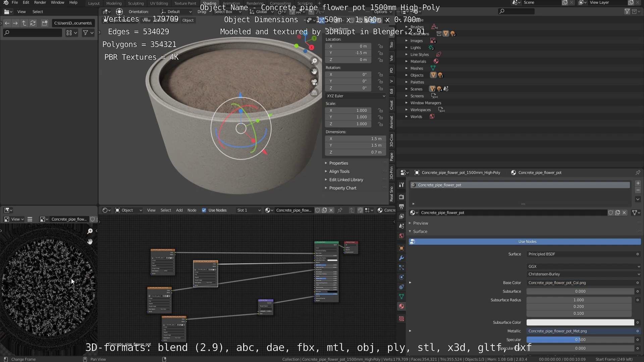Open the Scene properties tab
Viewport: 644px width, 362px height.
click(x=401, y=226)
